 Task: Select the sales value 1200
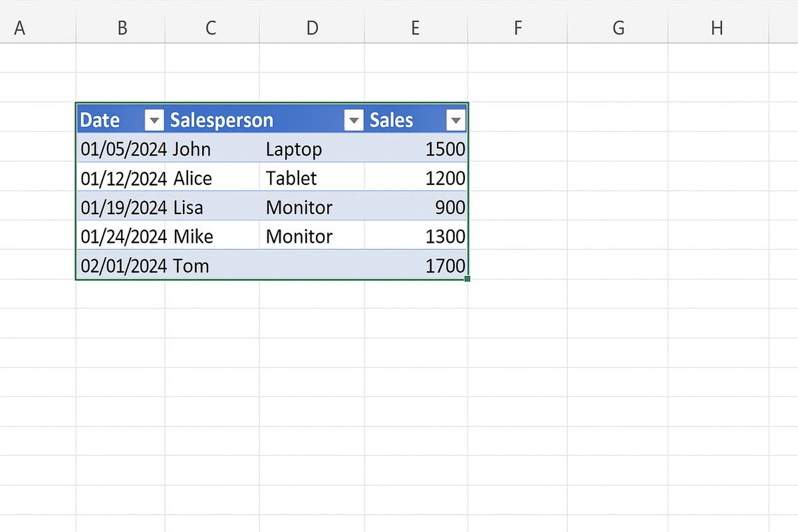click(416, 178)
